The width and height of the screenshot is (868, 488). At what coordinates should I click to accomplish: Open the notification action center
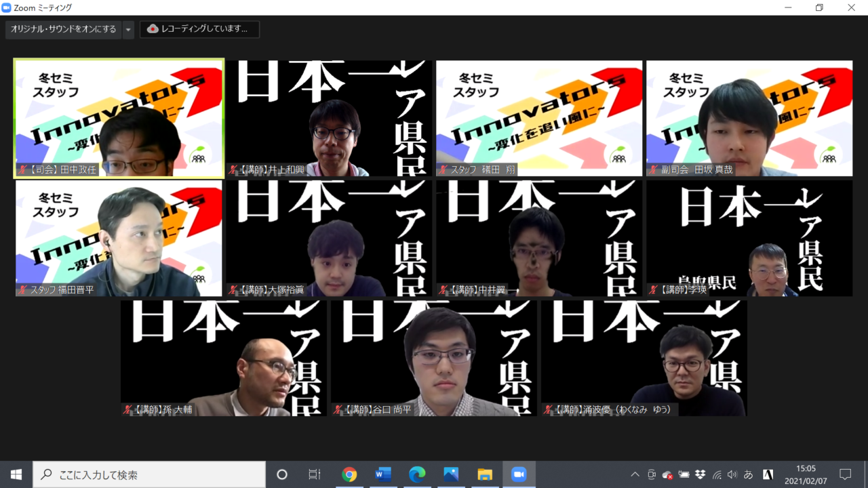[845, 474]
